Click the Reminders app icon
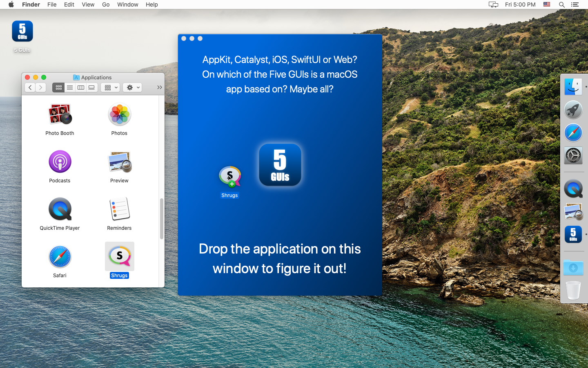The width and height of the screenshot is (588, 368). 119,209
